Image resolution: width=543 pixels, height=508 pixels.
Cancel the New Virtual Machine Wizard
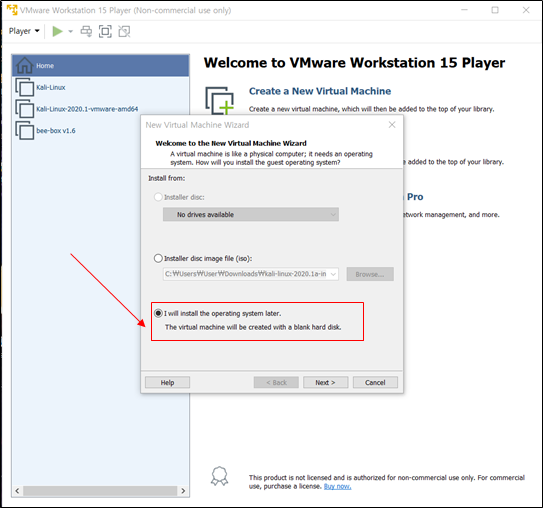coord(375,382)
